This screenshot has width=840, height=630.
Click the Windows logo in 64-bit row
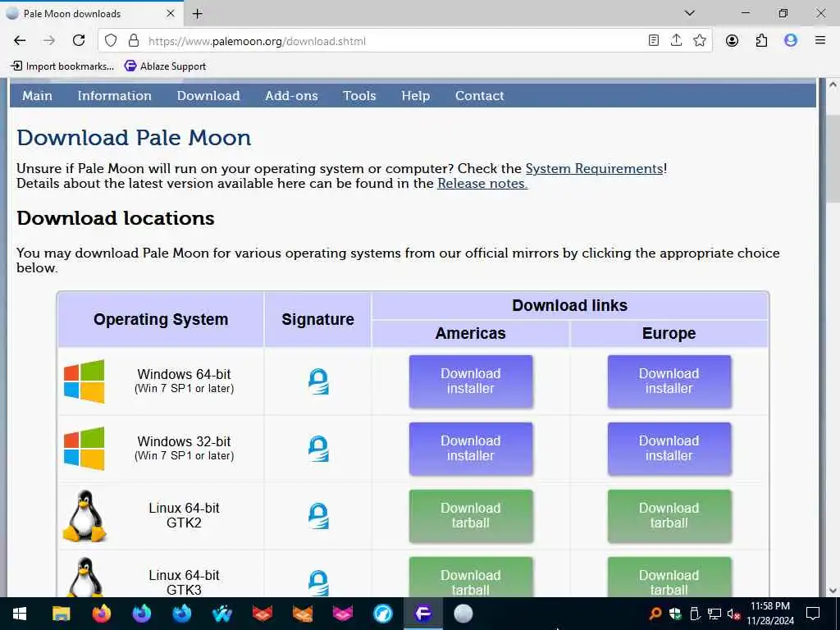tap(84, 381)
